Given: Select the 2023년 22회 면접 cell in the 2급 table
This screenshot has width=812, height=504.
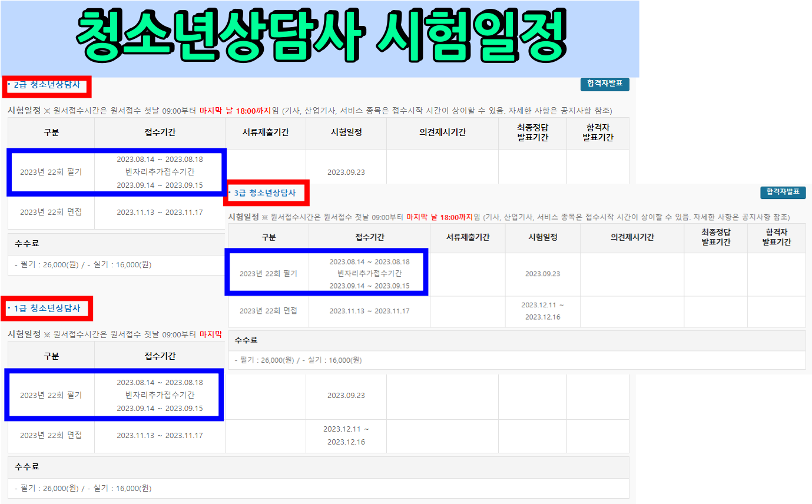Looking at the screenshot, I should click(51, 212).
